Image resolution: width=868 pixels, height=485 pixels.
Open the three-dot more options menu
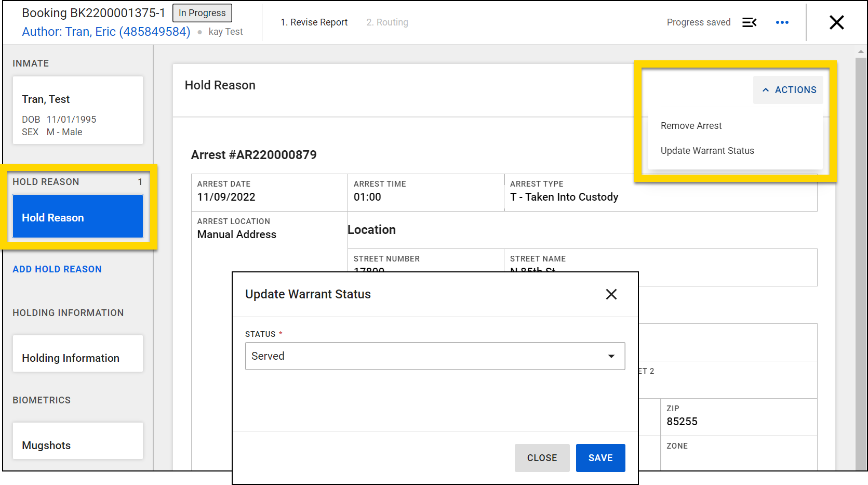pyautogui.click(x=782, y=22)
